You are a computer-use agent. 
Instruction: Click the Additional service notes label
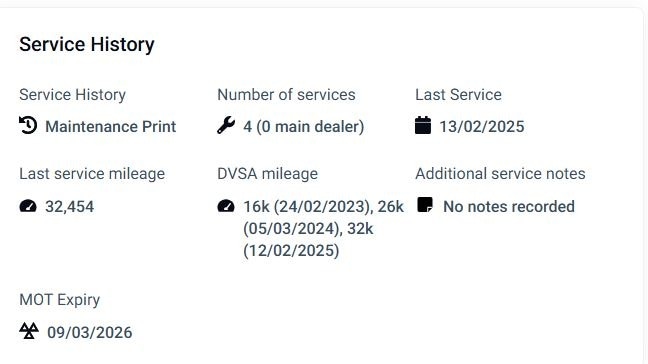tap(500, 174)
